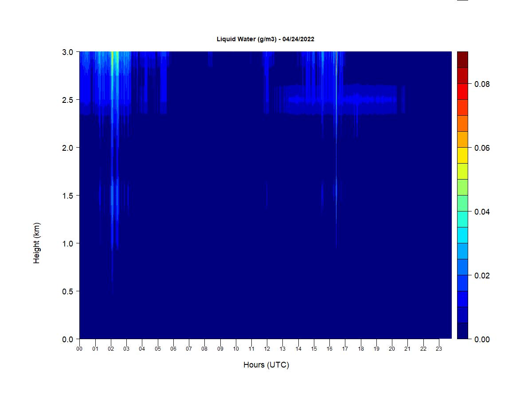
Task: Click hour tick label 00
Action: click(79, 349)
